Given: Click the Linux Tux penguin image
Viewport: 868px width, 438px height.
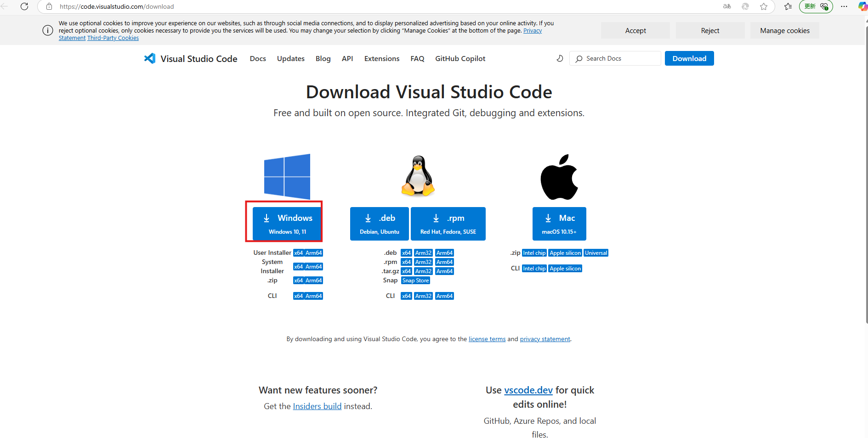Looking at the screenshot, I should click(x=418, y=176).
